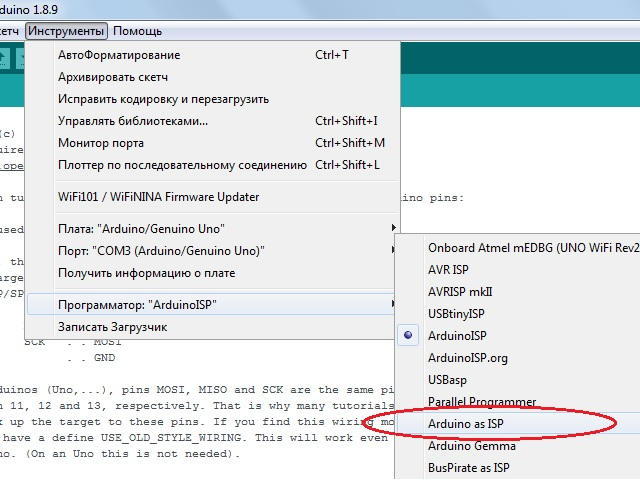Select AVR ISP programmer
The width and height of the screenshot is (640, 480).
coord(519,270)
